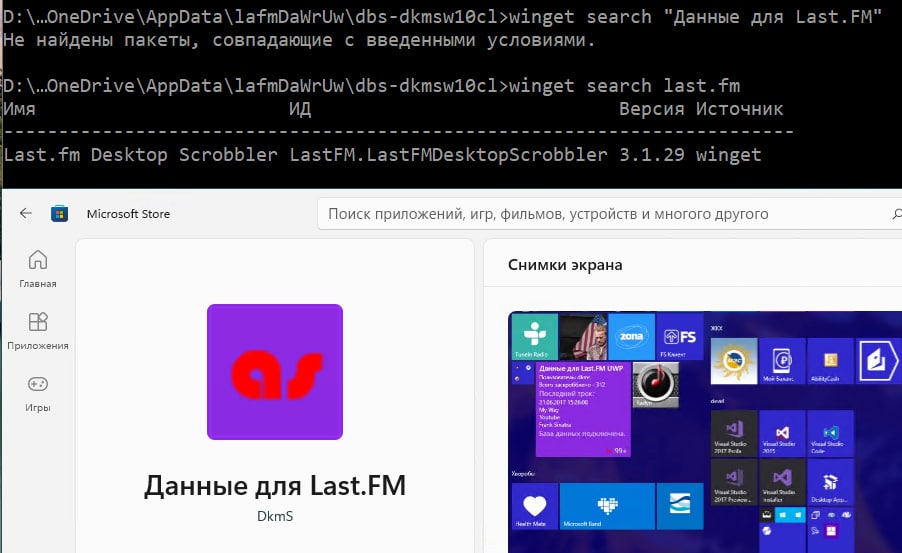
Task: Click the Снимки экрана heading
Action: tap(565, 265)
